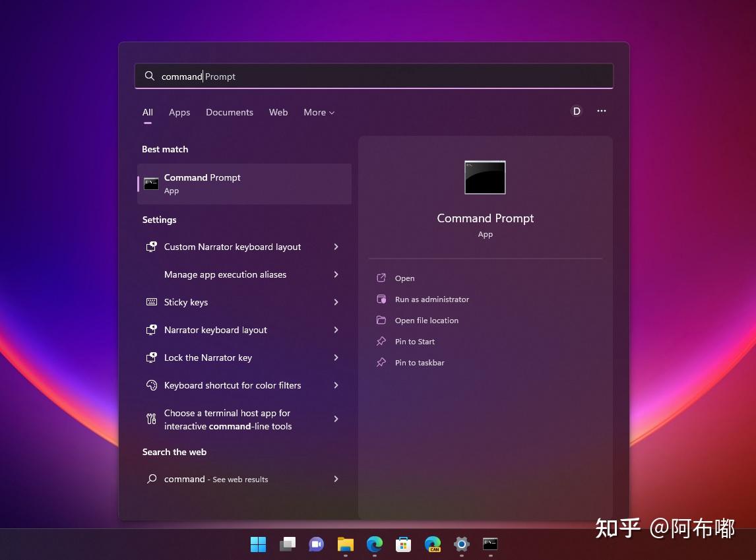Screen dimensions: 756x560
Task: Click the color filters palette icon
Action: [151, 385]
